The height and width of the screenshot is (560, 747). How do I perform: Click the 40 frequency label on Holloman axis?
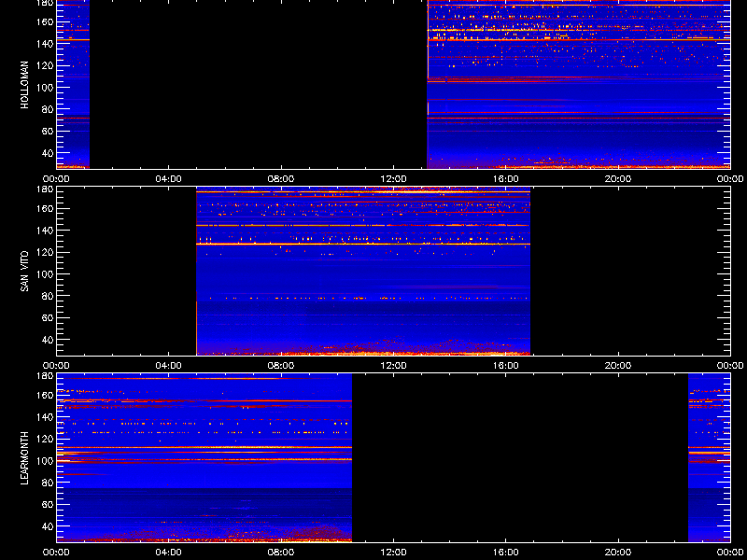click(x=49, y=153)
